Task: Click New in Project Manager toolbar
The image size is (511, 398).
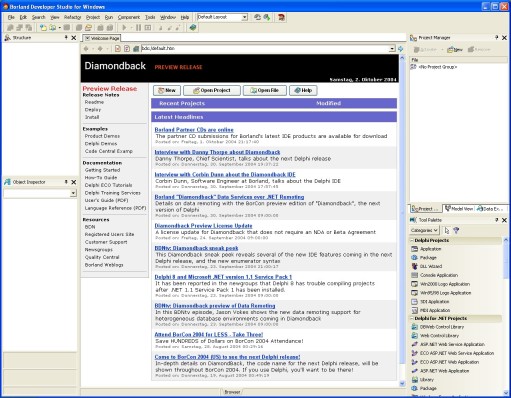Action: coord(455,50)
